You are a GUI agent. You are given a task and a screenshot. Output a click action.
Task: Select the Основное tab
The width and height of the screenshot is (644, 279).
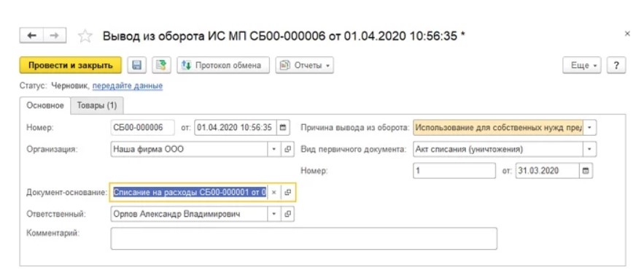coord(45,106)
